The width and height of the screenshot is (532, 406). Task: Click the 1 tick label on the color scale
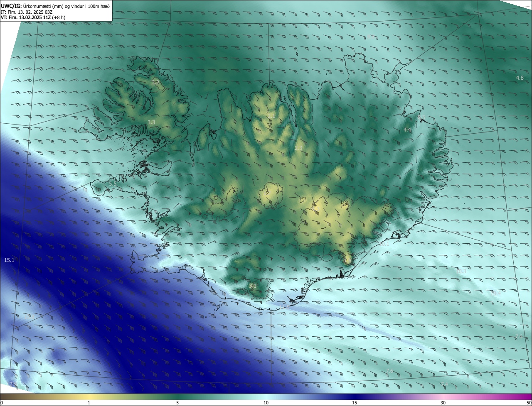(89, 403)
